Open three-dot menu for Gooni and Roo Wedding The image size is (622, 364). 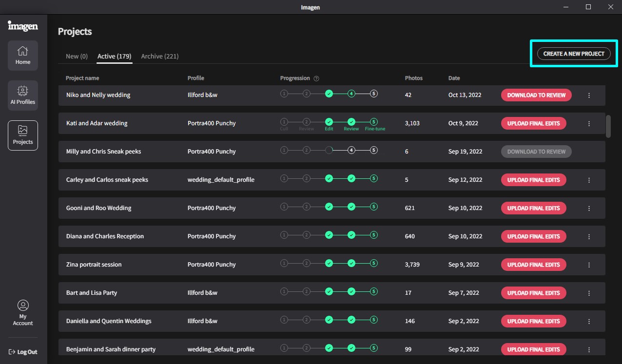(589, 209)
